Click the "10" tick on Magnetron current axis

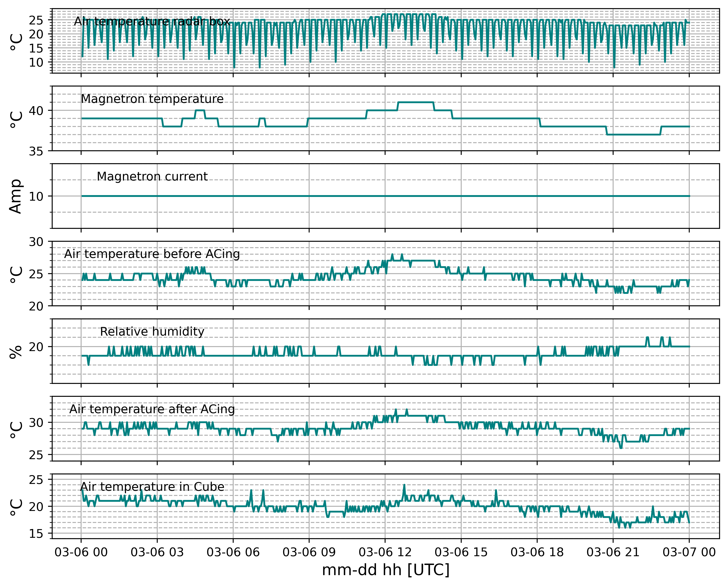[x=36, y=197]
